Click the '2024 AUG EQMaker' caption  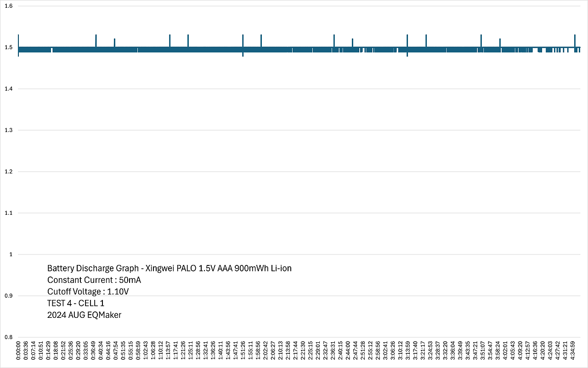(x=84, y=315)
